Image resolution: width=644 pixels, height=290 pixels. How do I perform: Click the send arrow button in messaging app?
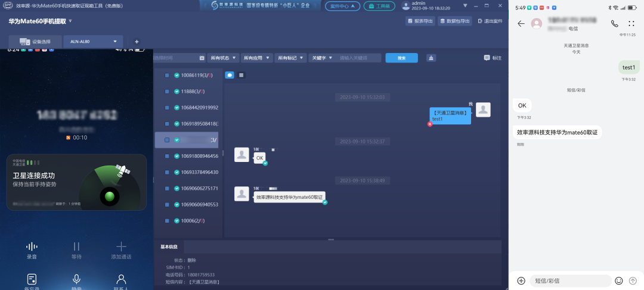click(x=633, y=280)
